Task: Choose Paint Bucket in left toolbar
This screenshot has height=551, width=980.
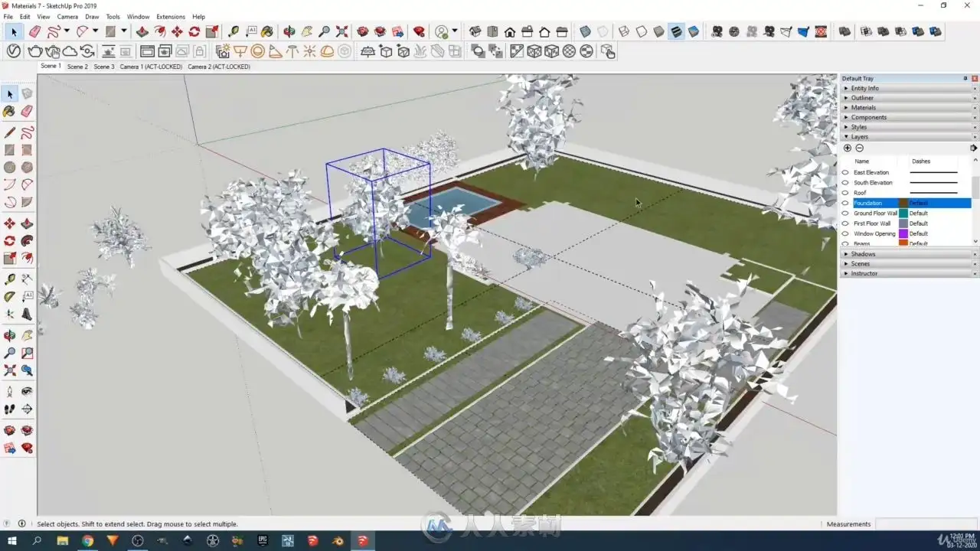Action: click(10, 112)
